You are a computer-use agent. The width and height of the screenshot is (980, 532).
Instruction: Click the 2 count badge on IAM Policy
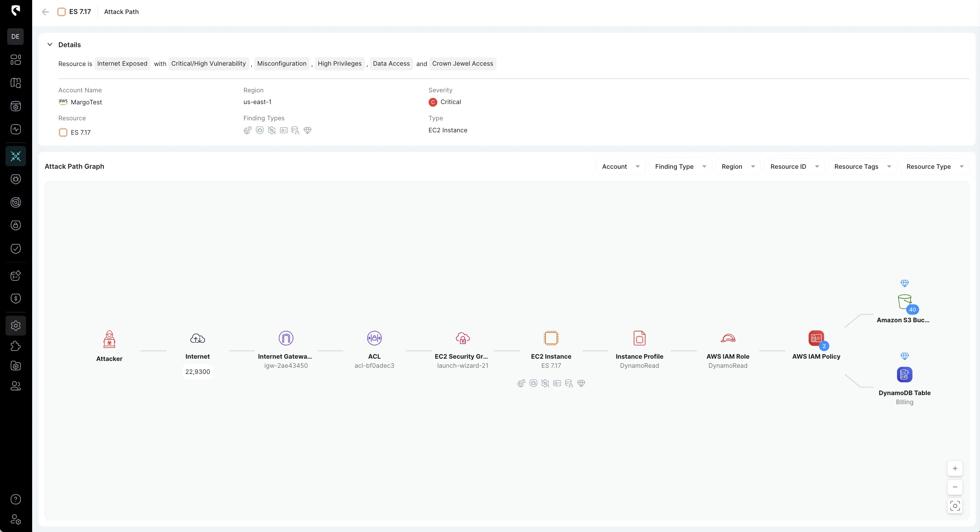pyautogui.click(x=824, y=346)
